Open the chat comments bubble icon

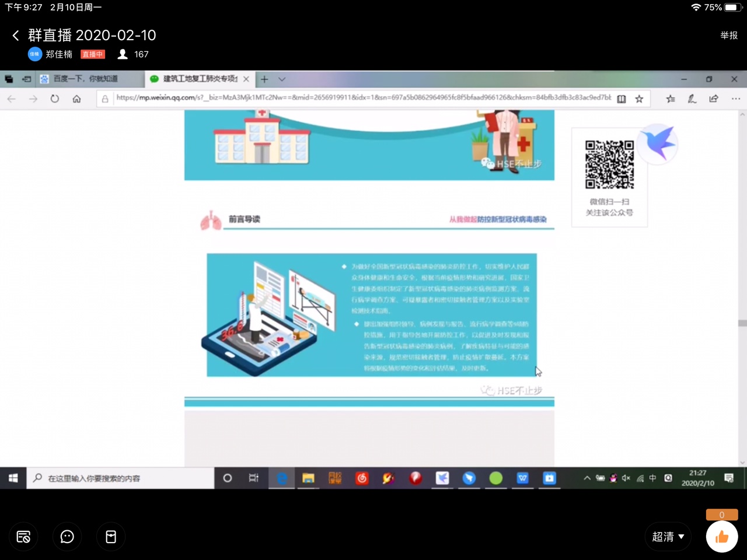(67, 537)
